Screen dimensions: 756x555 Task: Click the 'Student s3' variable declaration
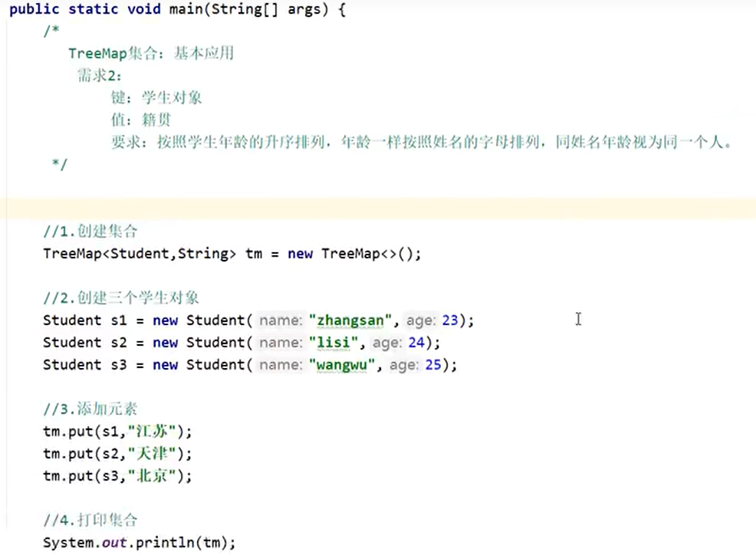pos(84,365)
